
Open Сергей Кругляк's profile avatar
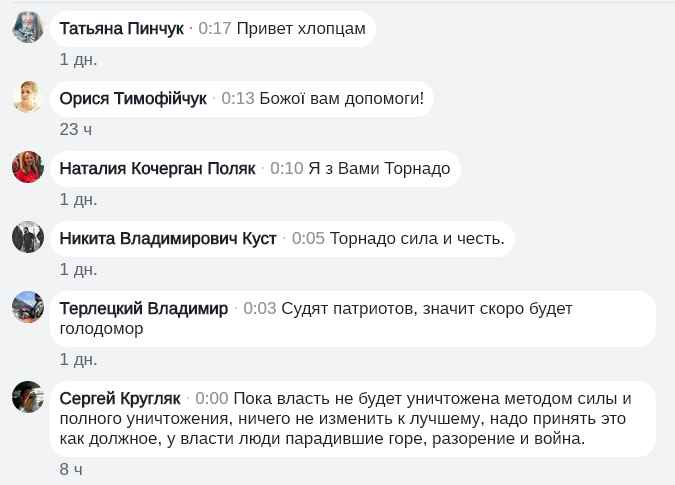pos(28,397)
